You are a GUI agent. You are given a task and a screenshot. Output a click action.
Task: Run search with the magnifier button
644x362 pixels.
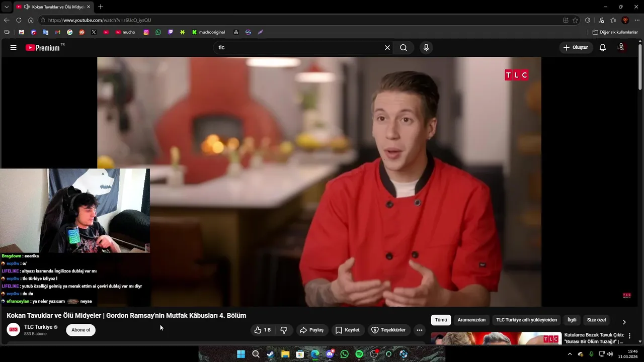(x=404, y=48)
